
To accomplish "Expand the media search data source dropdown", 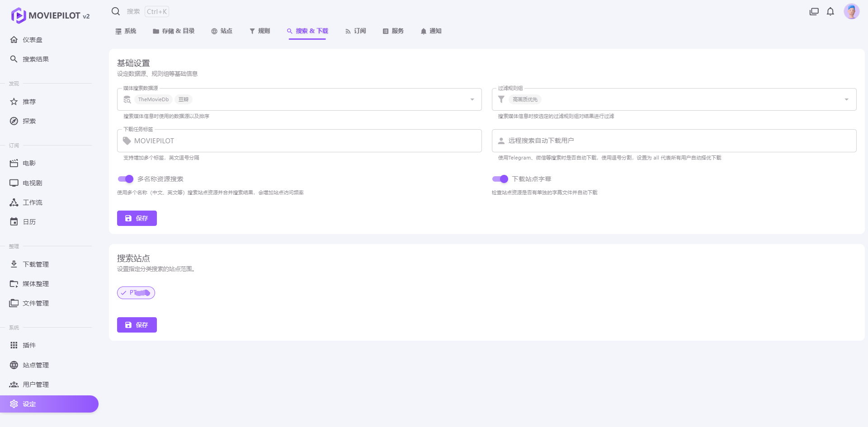I will click(x=472, y=99).
